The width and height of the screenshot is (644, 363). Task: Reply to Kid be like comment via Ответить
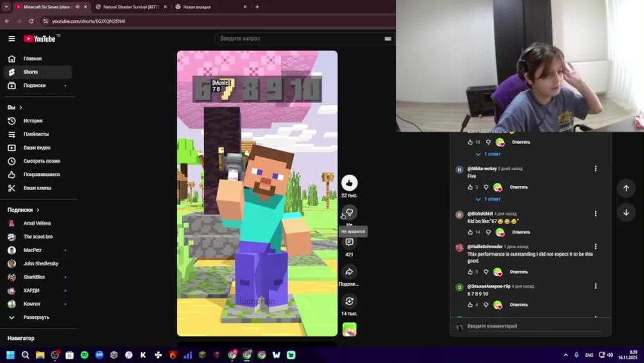coord(521,232)
